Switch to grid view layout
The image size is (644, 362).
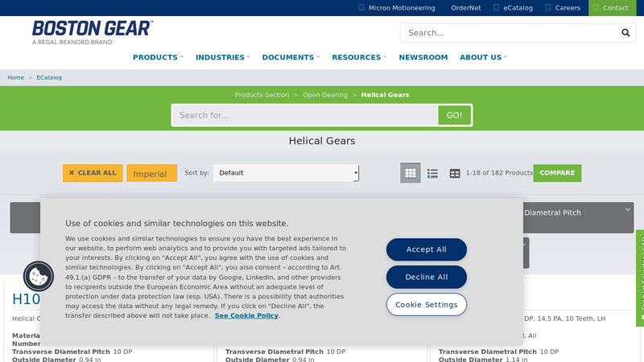click(x=411, y=173)
